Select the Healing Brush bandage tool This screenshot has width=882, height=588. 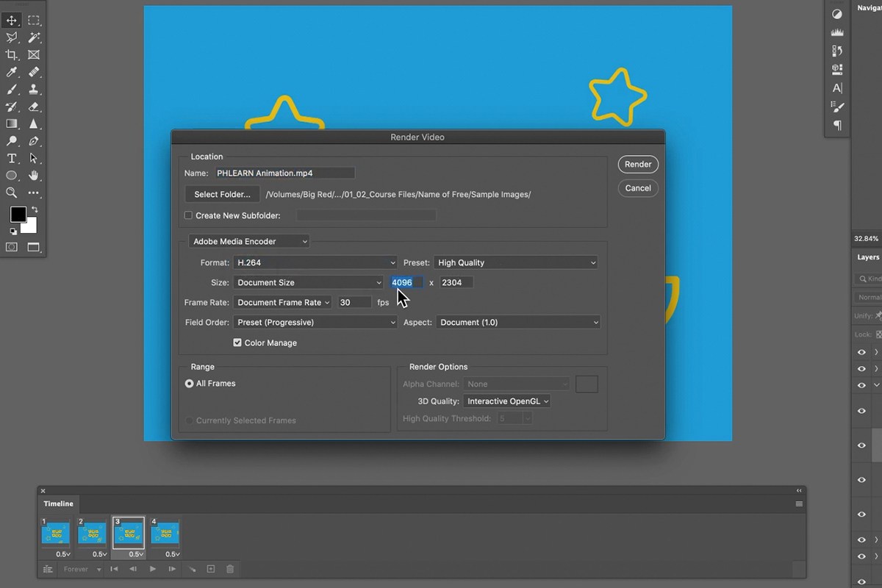click(x=33, y=72)
